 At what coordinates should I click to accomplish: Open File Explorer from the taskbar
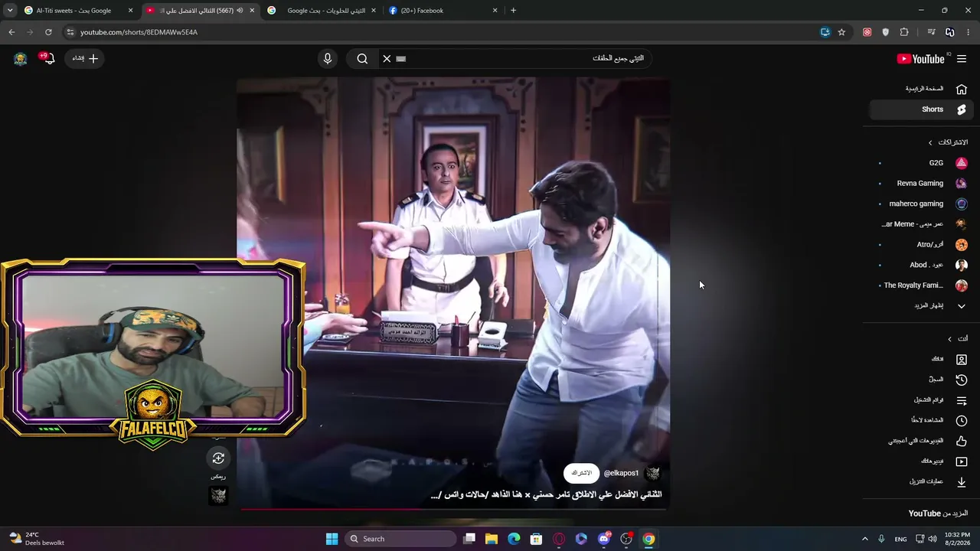pos(492,539)
